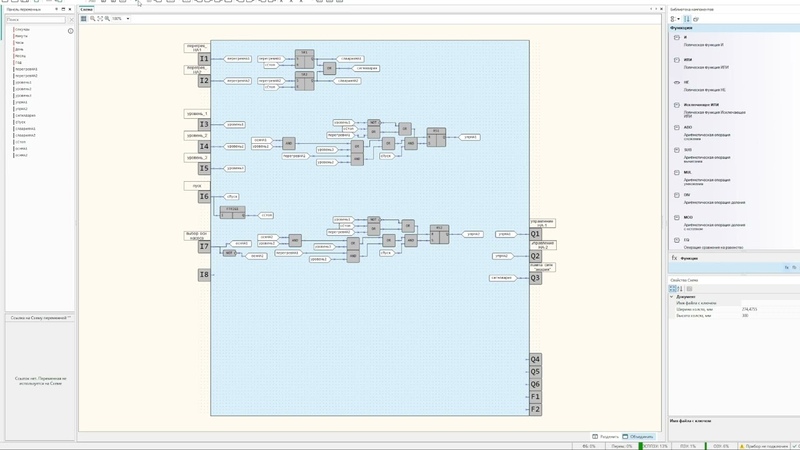Toggle alphabetical sort in component library
Image resolution: width=800 pixels, height=450 pixels.
click(687, 19)
